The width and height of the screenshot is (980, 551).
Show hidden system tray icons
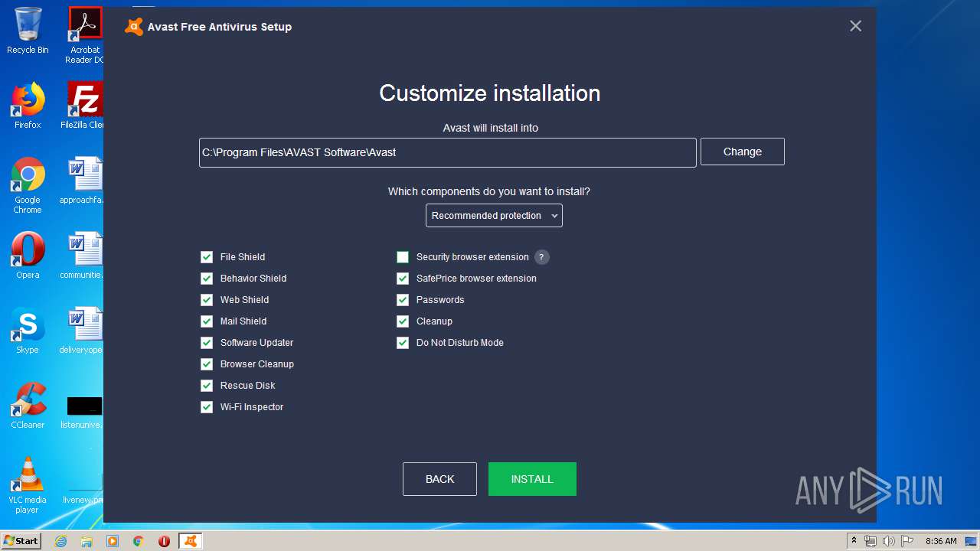(854, 541)
